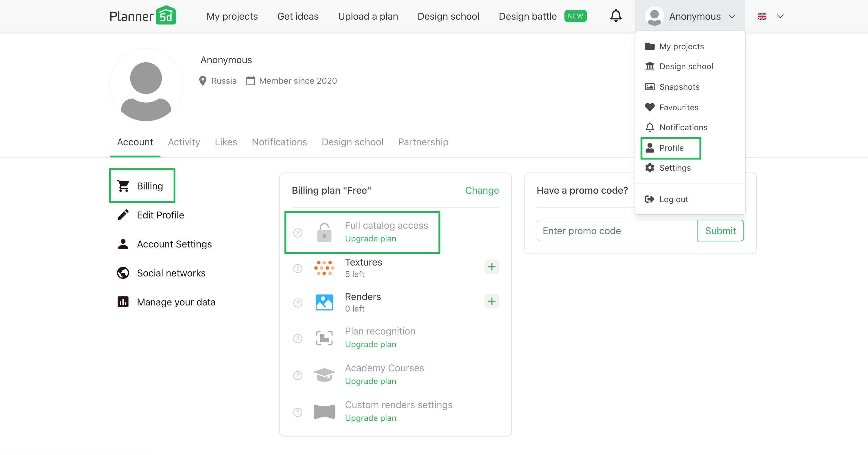Click help icon next to Textures

click(x=297, y=268)
